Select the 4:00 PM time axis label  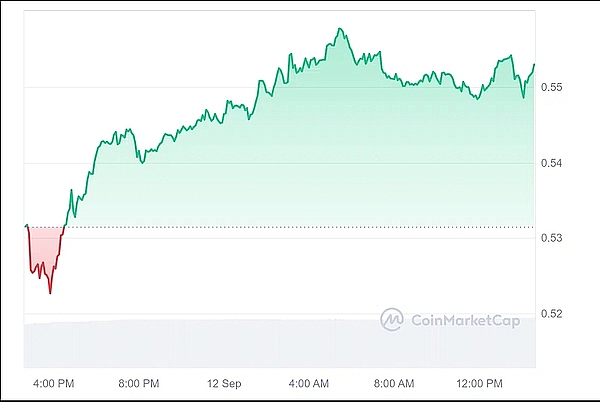[54, 383]
